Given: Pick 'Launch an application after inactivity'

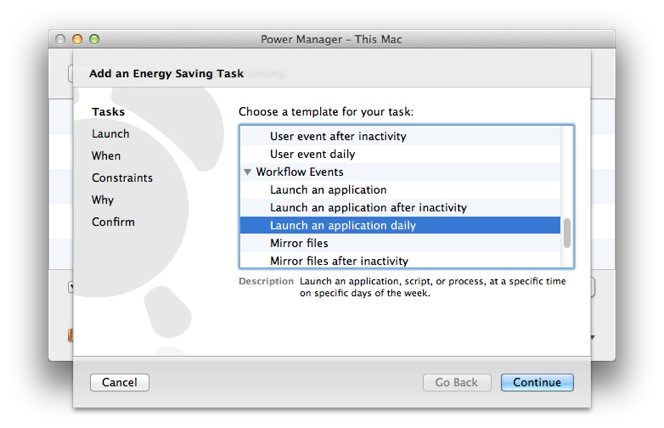Looking at the screenshot, I should (400, 207).
